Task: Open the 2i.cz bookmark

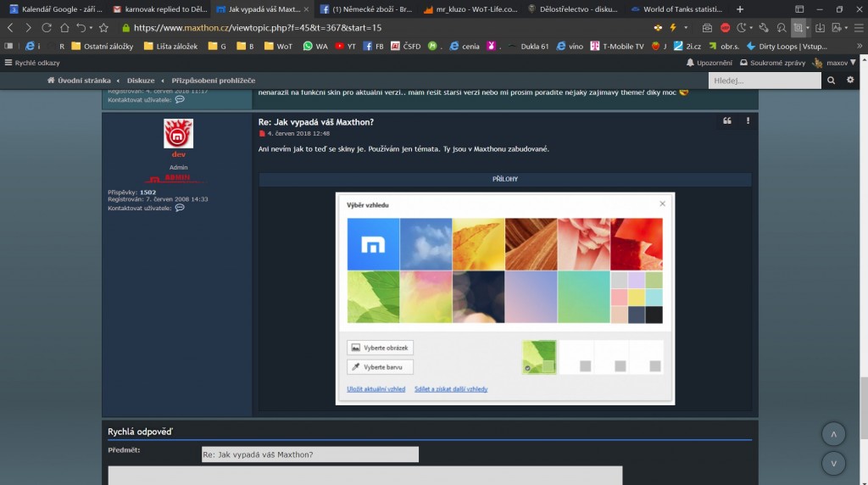Action: (687, 46)
